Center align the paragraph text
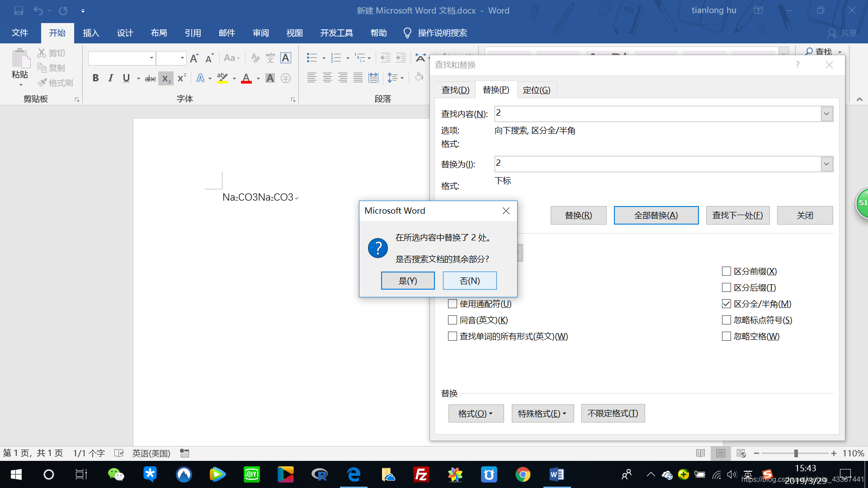Viewport: 868px width, 488px height. click(x=327, y=78)
